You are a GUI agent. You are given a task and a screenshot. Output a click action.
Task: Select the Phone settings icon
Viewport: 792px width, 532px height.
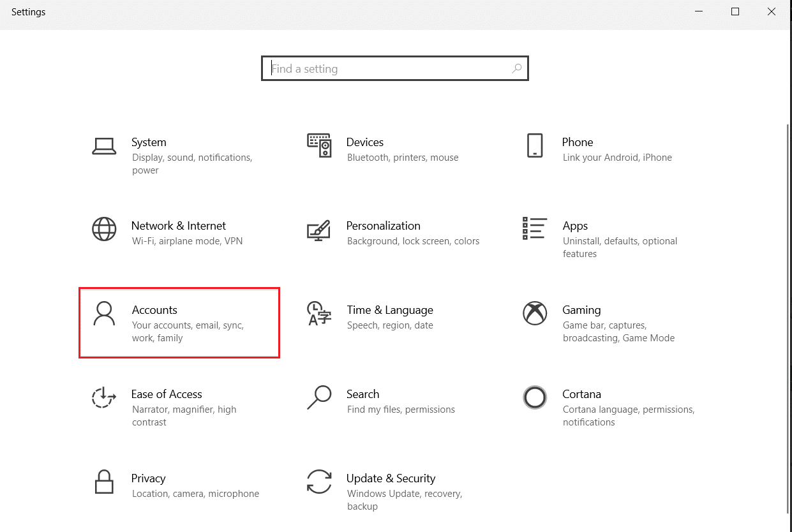point(535,147)
